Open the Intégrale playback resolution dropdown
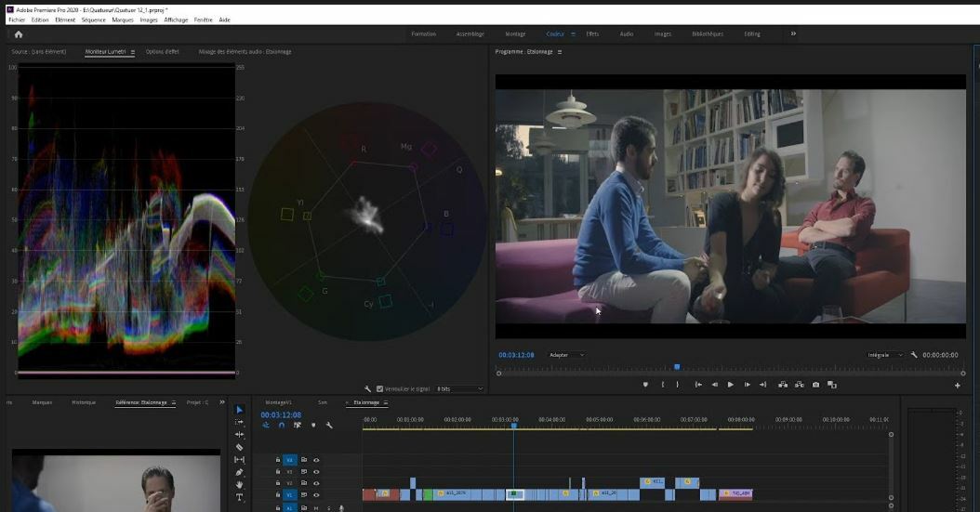 pos(884,355)
